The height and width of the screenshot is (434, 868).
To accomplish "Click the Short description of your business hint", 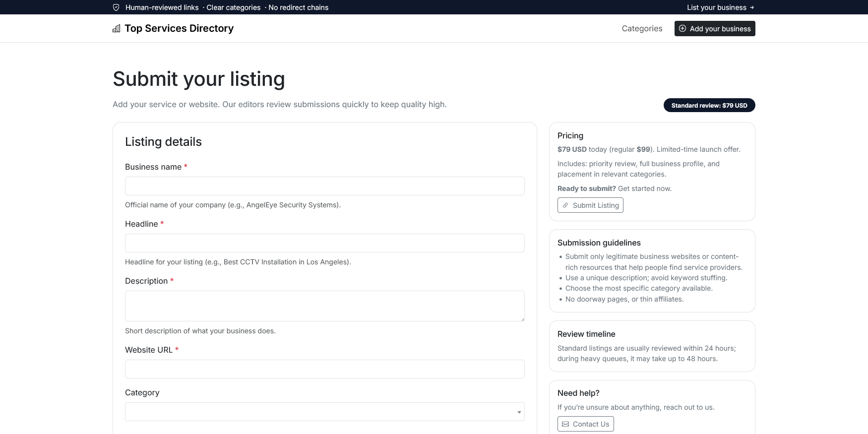I will [200, 331].
